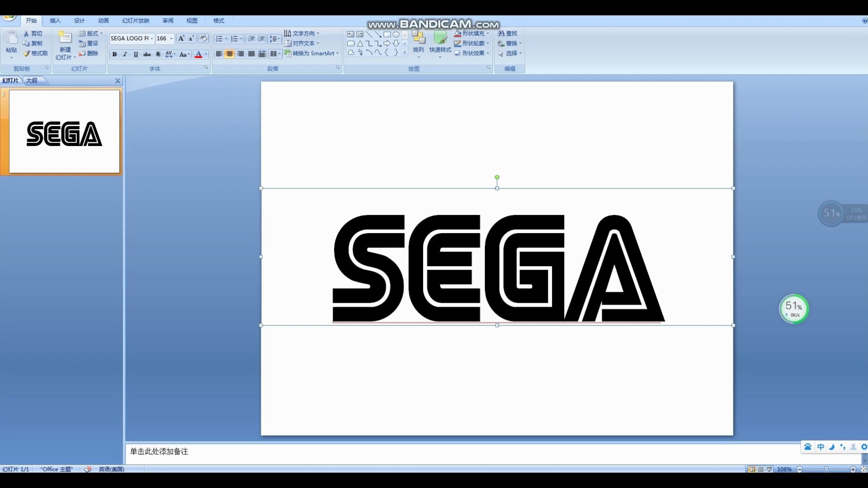Click zoom out minus button in status bar

pos(799,469)
